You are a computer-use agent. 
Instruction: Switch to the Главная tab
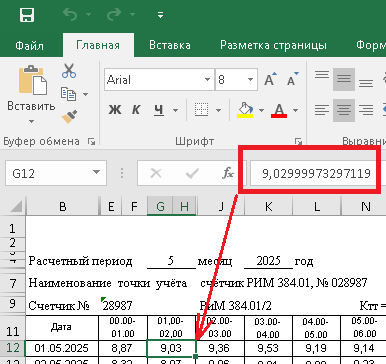point(98,45)
